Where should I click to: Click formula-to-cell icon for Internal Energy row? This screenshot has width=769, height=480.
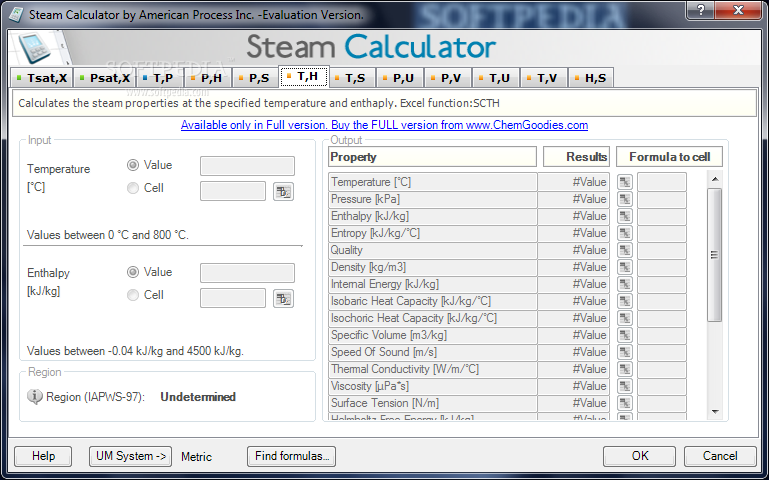[x=624, y=284]
